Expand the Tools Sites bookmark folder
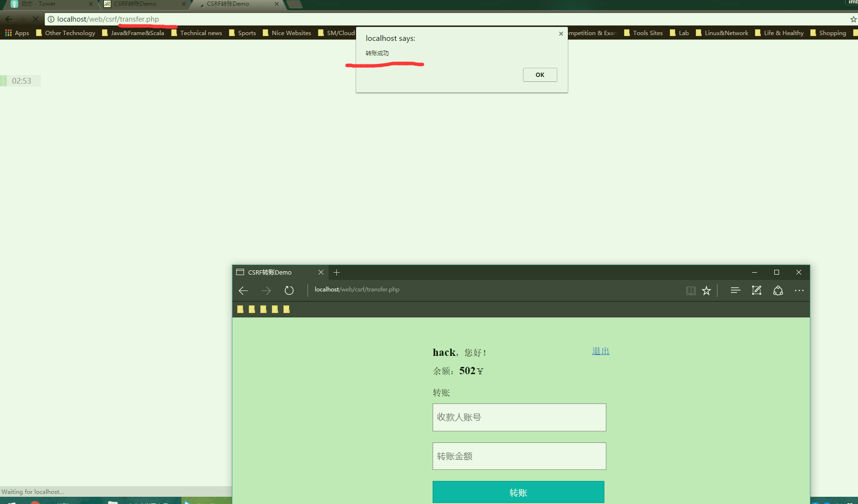This screenshot has height=504, width=858. [643, 33]
